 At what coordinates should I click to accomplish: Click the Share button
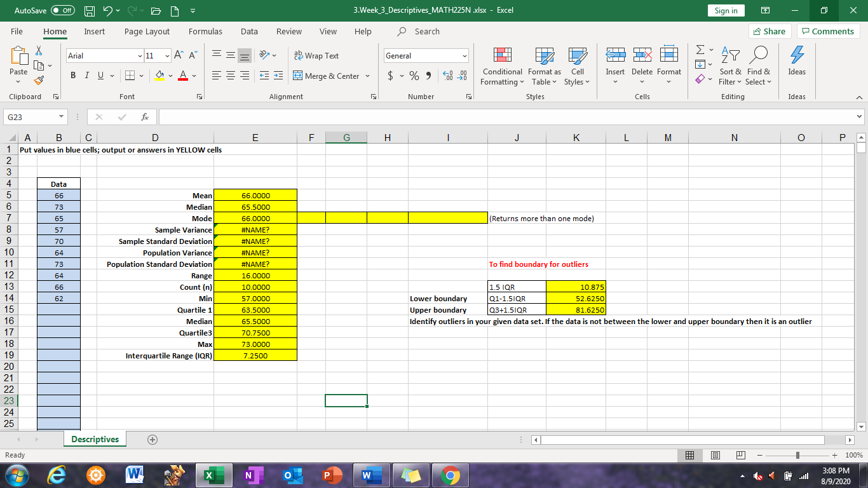click(x=769, y=31)
